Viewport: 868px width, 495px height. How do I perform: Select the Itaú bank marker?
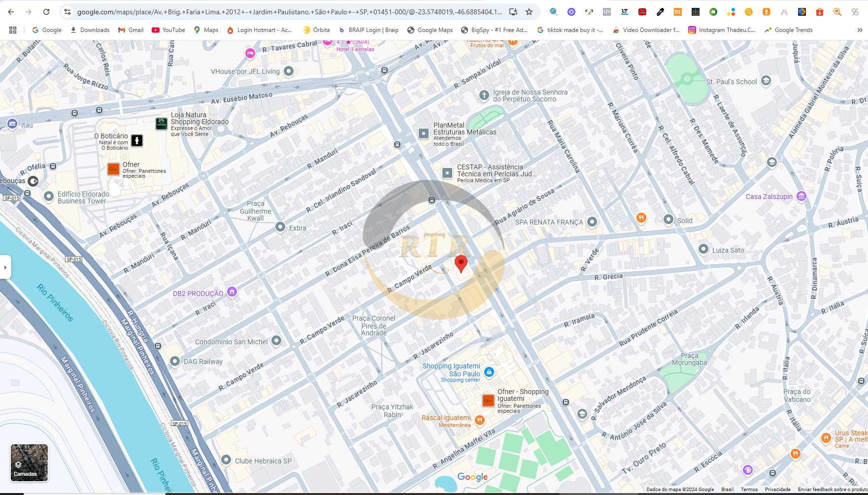tap(12, 124)
